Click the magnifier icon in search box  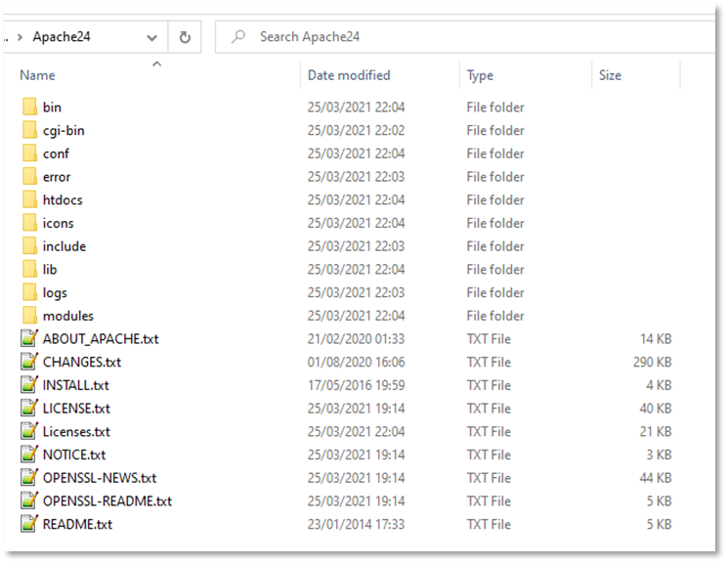coord(237,37)
